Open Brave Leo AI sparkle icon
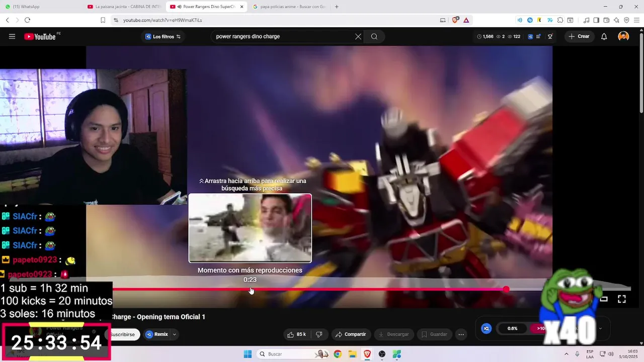 pyautogui.click(x=616, y=20)
